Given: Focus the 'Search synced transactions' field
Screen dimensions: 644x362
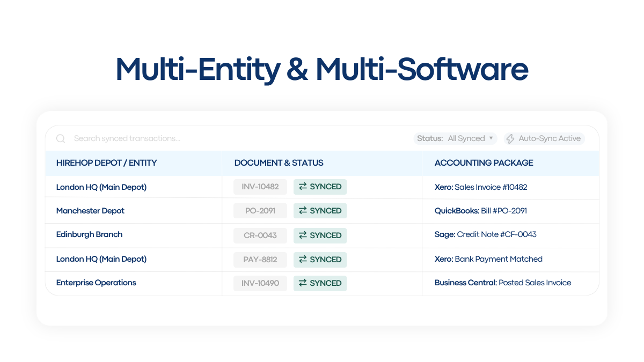Looking at the screenshot, I should pos(127,138).
